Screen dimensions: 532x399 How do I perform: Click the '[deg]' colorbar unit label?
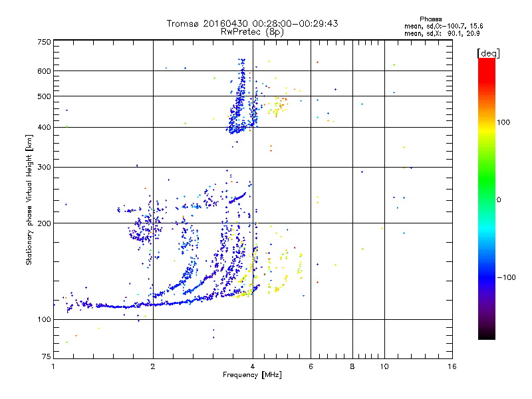click(x=488, y=53)
